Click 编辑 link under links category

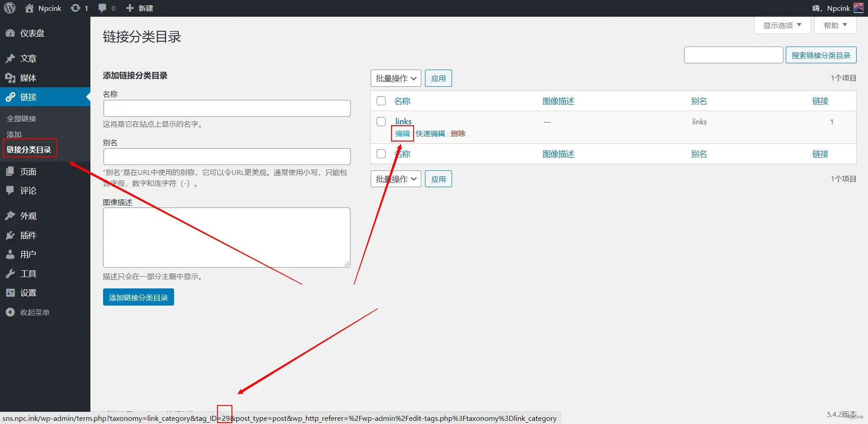[402, 134]
